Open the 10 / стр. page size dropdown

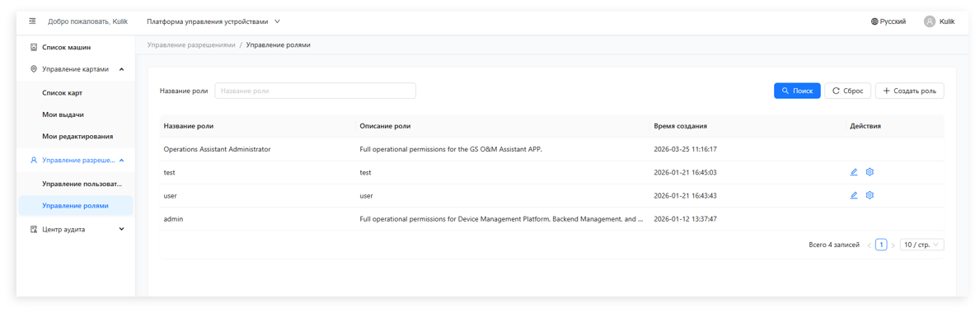pyautogui.click(x=921, y=245)
